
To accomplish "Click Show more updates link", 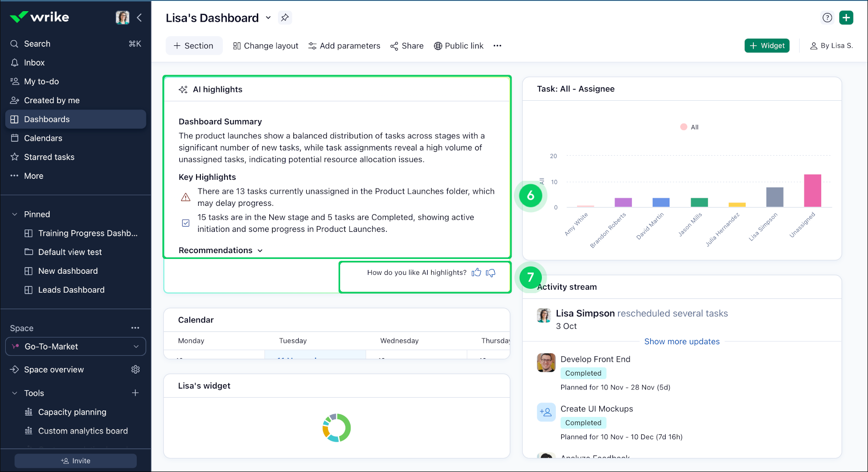I will pyautogui.click(x=682, y=341).
